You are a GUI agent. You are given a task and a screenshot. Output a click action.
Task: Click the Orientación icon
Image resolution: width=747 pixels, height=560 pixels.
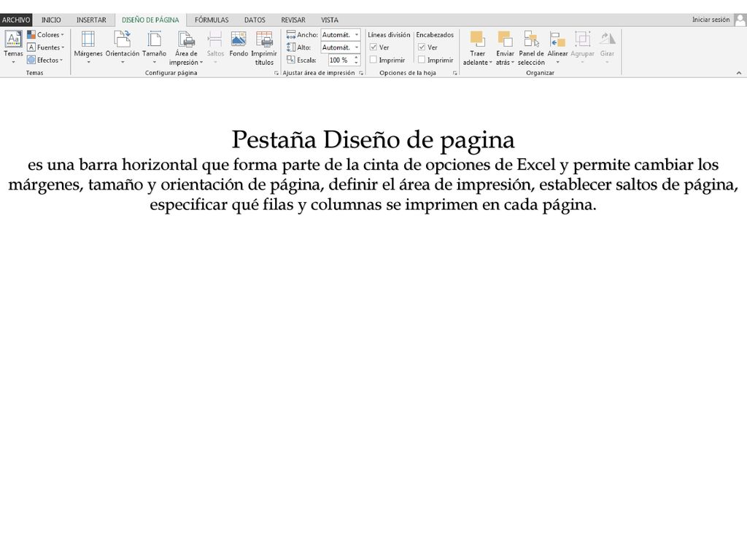[x=123, y=39]
